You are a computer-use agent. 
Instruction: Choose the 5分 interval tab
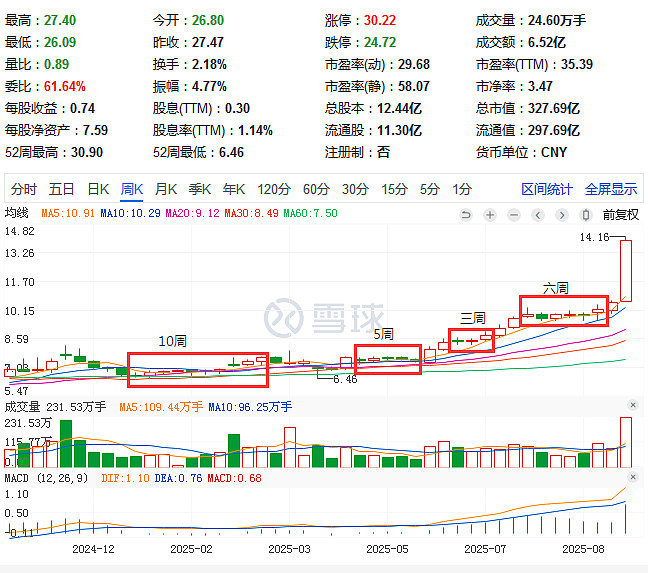click(x=429, y=189)
